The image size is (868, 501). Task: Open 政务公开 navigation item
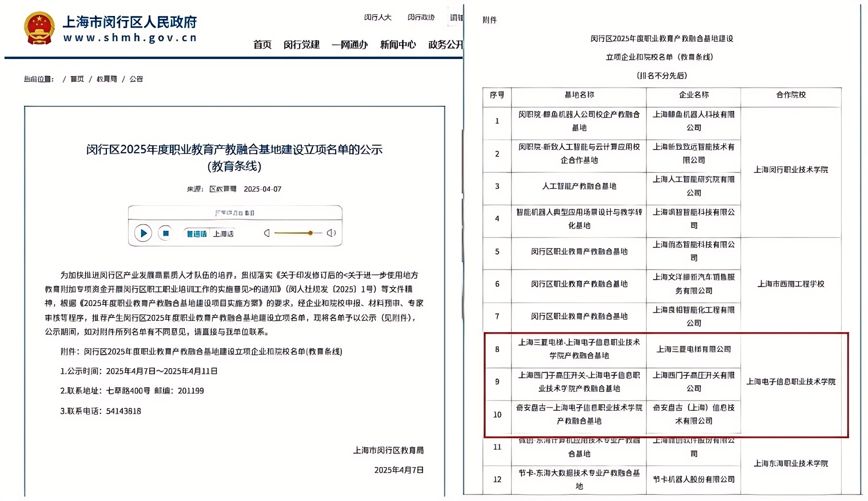click(445, 45)
